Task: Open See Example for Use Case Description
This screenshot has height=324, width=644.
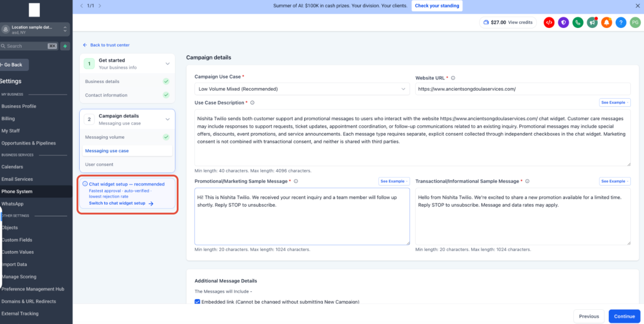Action: point(614,103)
